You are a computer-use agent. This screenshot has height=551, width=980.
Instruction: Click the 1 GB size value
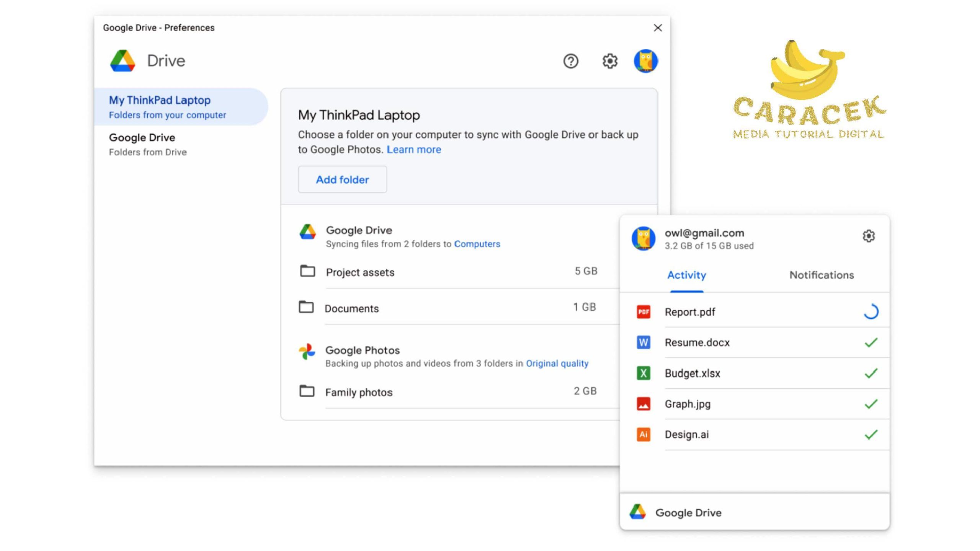(x=585, y=307)
